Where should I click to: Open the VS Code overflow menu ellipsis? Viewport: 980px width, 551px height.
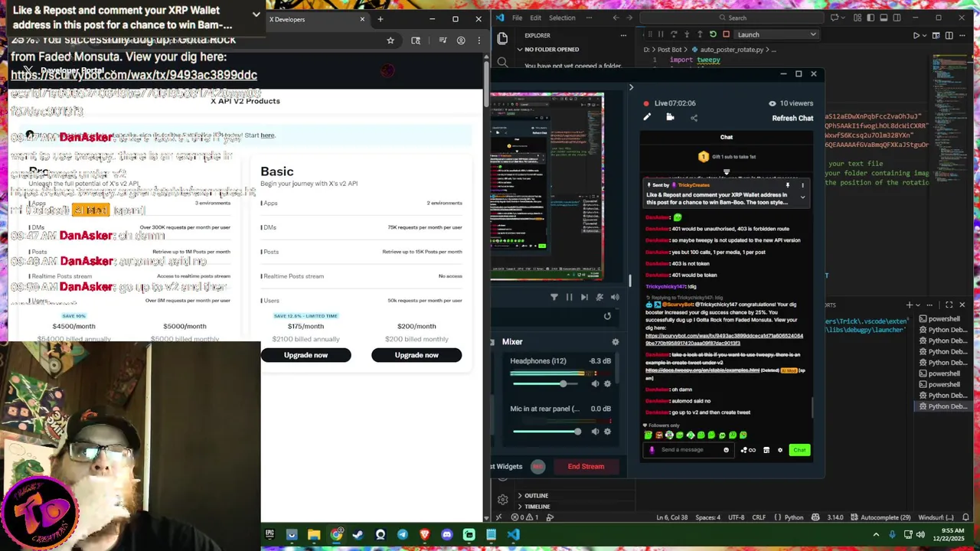(x=589, y=18)
